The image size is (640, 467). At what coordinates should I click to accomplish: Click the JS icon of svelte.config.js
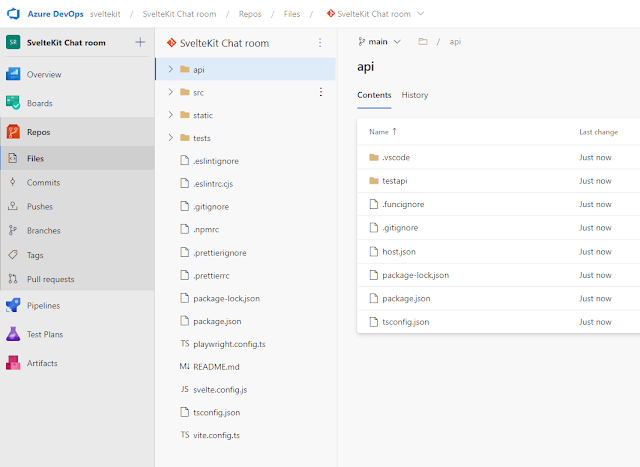185,389
